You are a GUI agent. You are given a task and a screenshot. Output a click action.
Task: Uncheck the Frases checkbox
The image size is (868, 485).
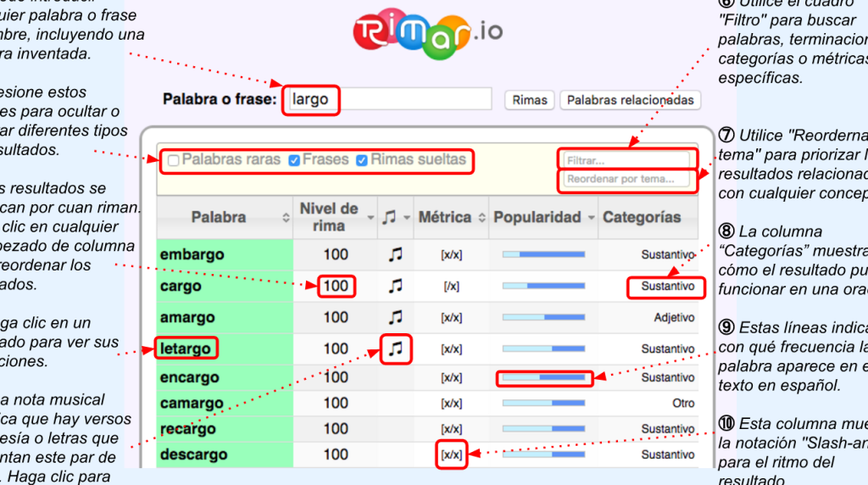pyautogui.click(x=294, y=159)
